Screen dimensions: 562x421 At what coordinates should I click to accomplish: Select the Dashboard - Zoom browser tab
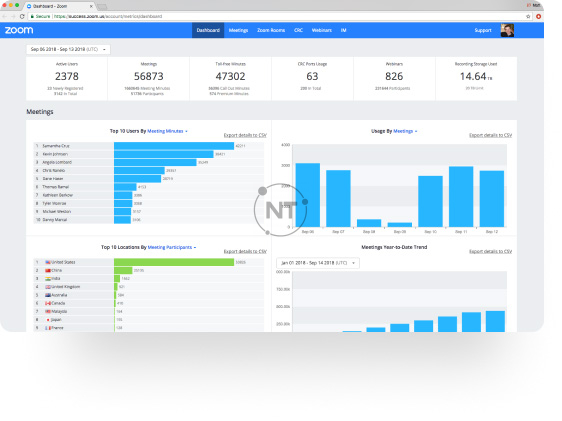pos(59,6)
